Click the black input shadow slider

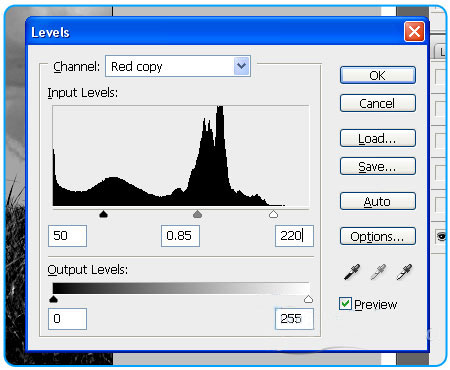(x=104, y=214)
